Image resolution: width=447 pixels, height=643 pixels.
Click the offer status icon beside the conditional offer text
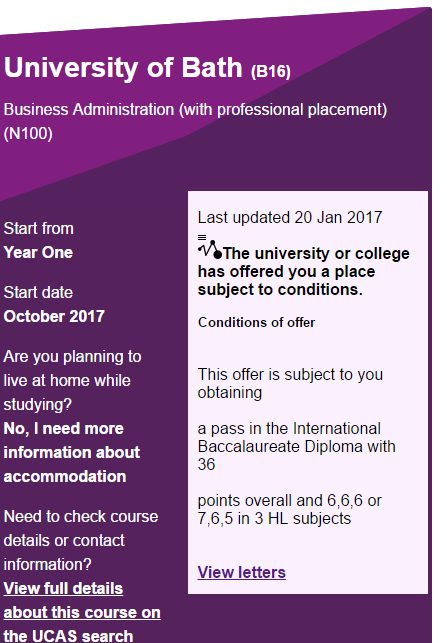click(x=210, y=247)
